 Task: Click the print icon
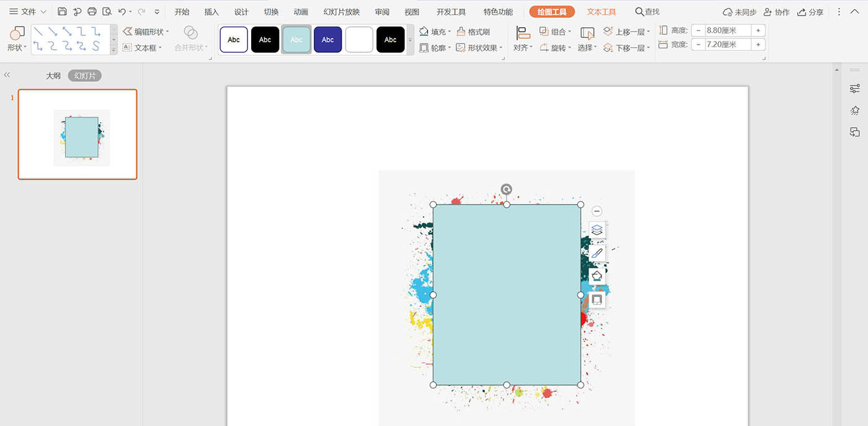point(92,12)
